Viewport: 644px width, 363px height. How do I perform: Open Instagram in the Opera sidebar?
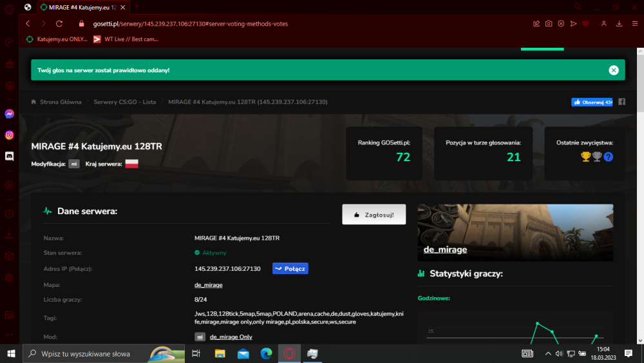click(10, 135)
